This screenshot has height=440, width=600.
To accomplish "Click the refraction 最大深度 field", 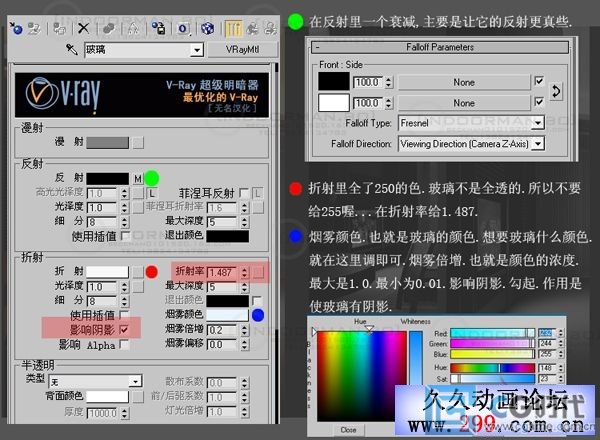I will pos(223,287).
